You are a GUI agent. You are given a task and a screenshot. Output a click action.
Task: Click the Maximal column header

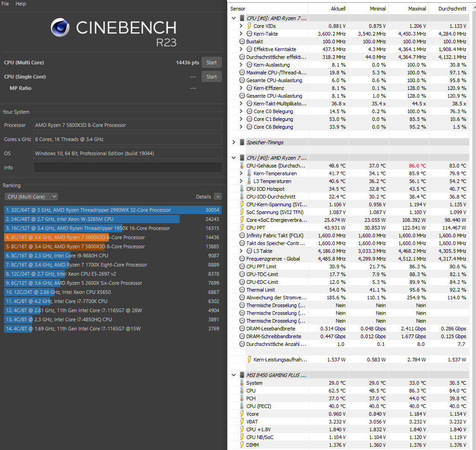point(408,9)
